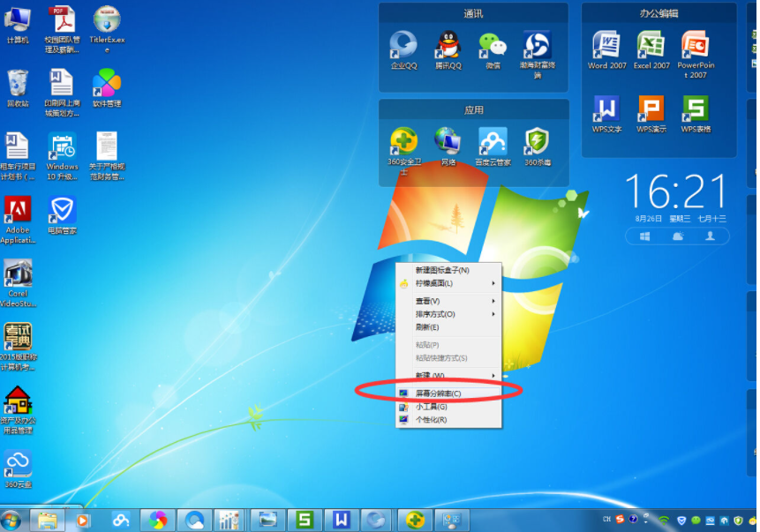
Task: Launch 渤海财富终端 icon
Action: click(537, 55)
